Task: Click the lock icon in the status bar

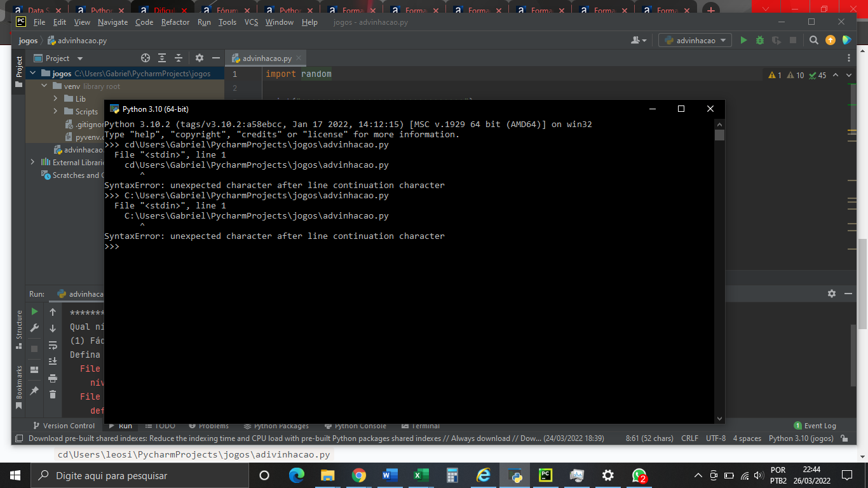Action: pyautogui.click(x=844, y=438)
